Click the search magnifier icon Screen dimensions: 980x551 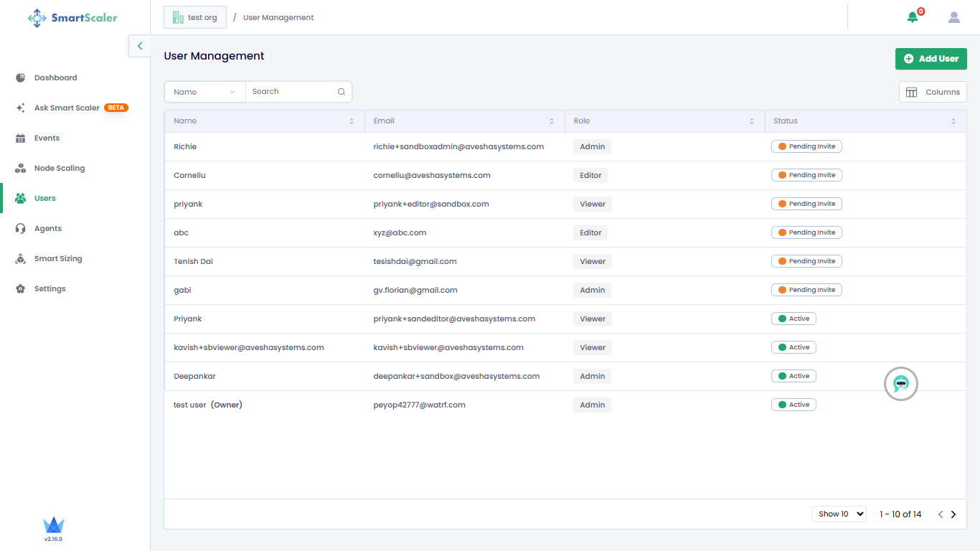pyautogui.click(x=341, y=92)
